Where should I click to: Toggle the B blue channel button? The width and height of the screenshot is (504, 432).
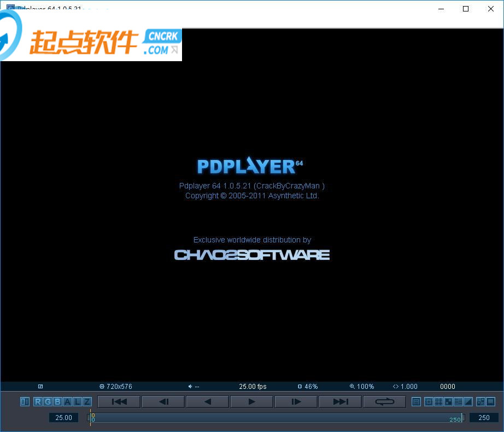coord(58,402)
